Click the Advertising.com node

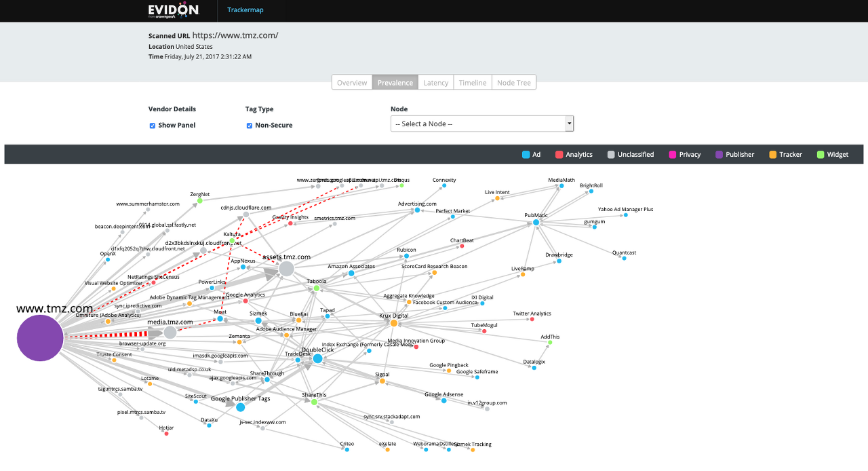[x=418, y=210]
